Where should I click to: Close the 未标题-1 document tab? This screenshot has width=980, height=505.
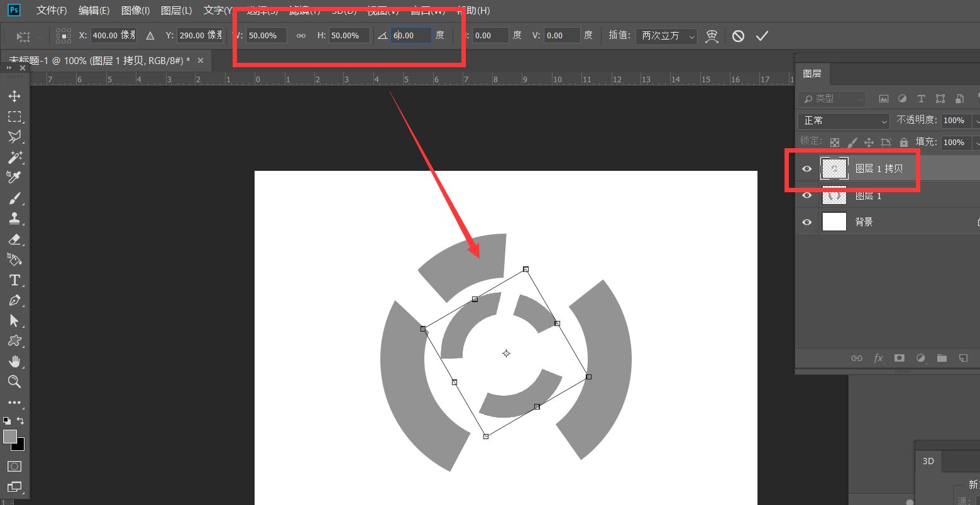pyautogui.click(x=201, y=60)
